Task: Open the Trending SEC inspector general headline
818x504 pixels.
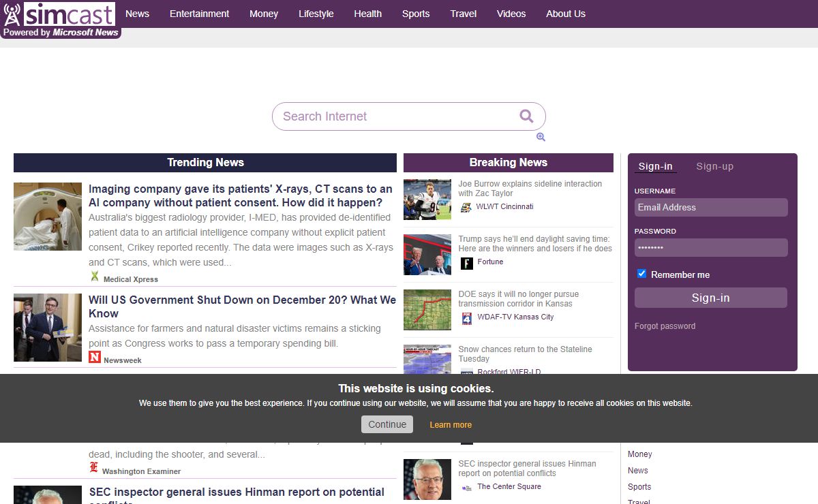Action: [237, 494]
